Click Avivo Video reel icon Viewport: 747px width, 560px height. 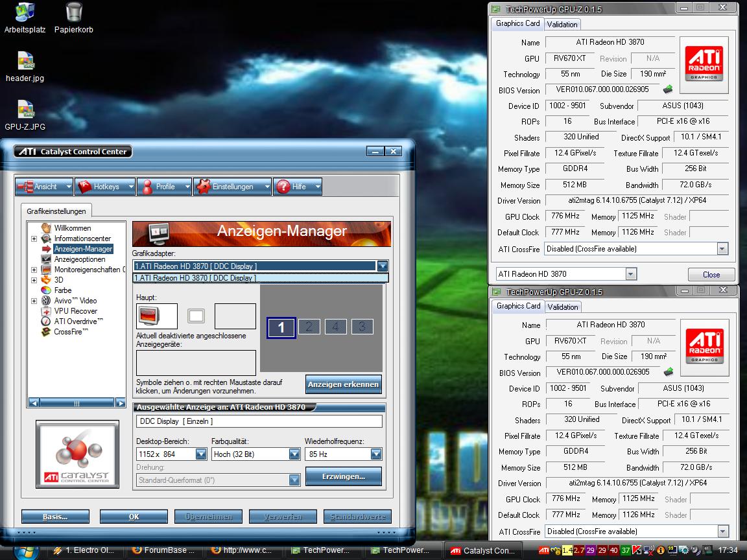(x=46, y=301)
